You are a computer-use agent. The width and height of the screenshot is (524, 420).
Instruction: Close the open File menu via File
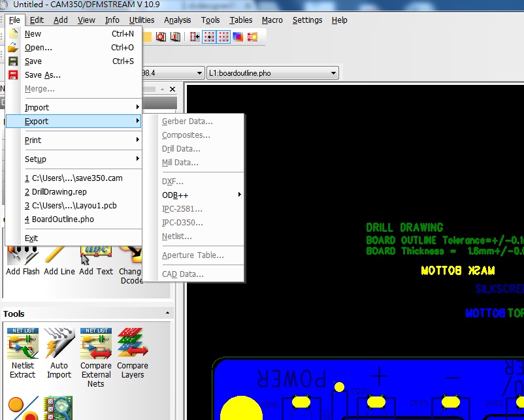coord(15,20)
